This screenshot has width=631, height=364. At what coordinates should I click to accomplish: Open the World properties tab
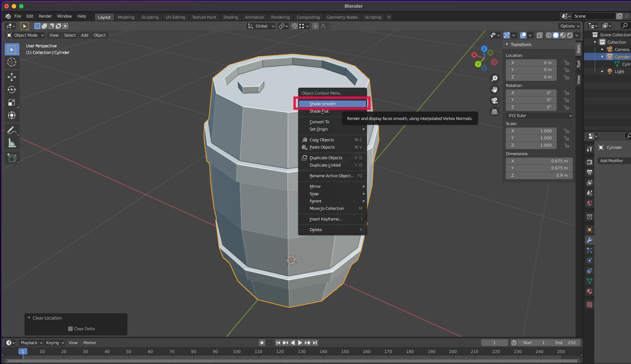pyautogui.click(x=590, y=203)
